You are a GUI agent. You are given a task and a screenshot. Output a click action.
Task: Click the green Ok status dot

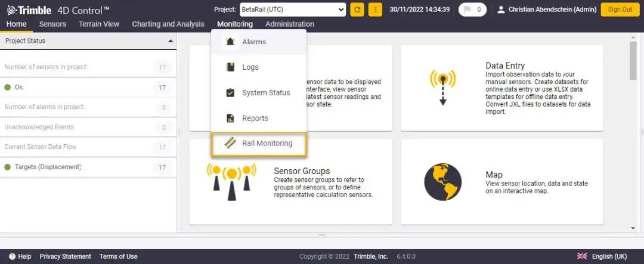(7, 88)
